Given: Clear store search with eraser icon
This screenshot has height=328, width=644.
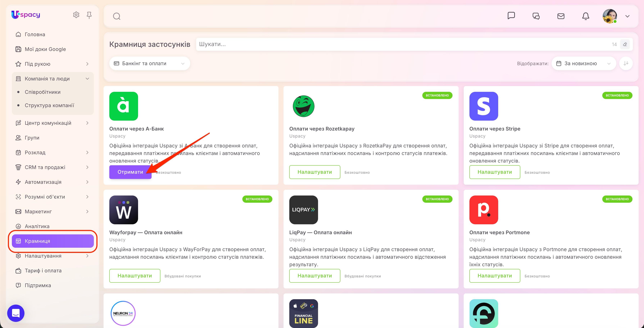Looking at the screenshot, I should pos(625,44).
